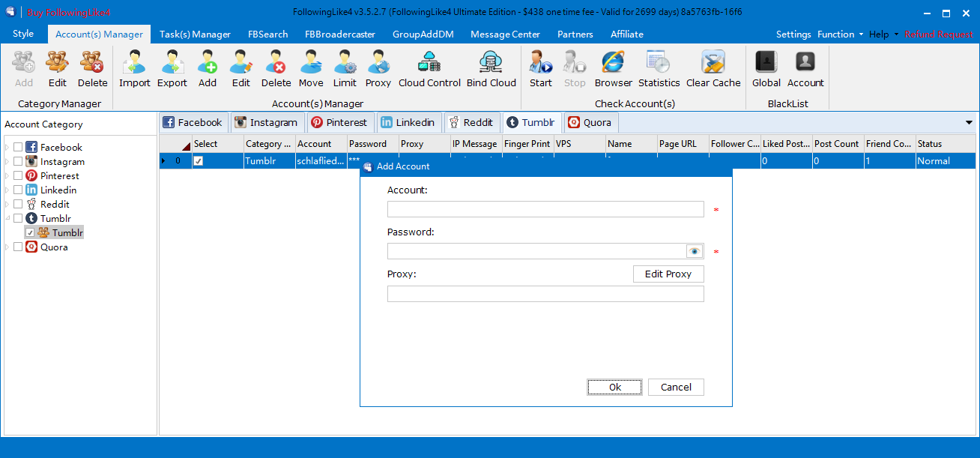Switch to the Quora platform tab
The height and width of the screenshot is (458, 980).
(590, 122)
